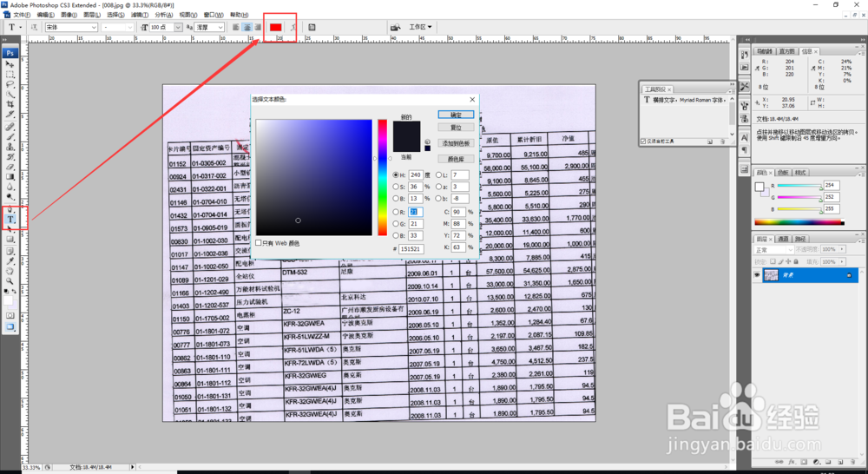Toggle 仅限当前工具 checkbox in tool presets
868x474 pixels.
click(642, 142)
